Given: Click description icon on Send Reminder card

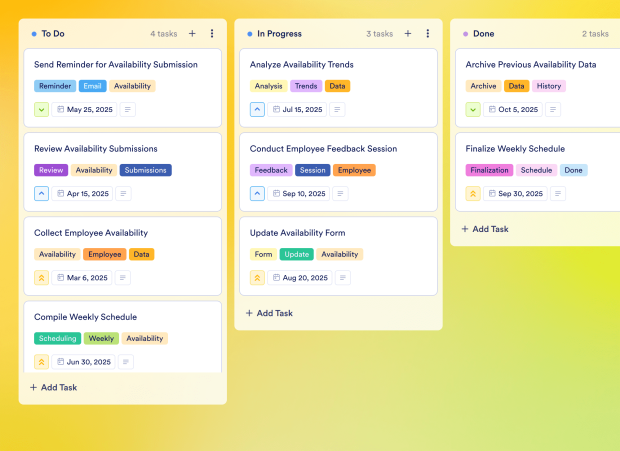Looking at the screenshot, I should click(128, 110).
